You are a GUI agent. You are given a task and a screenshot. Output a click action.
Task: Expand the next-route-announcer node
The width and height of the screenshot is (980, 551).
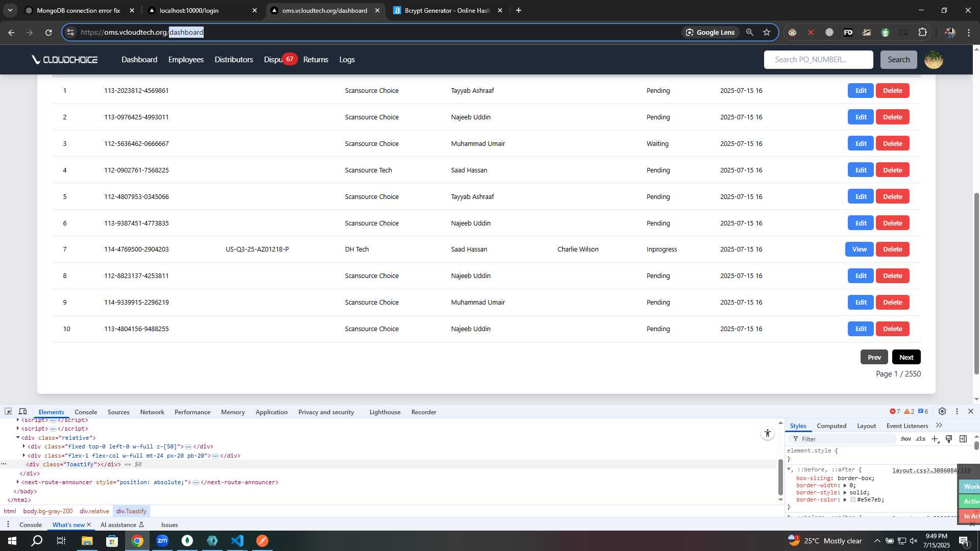tap(18, 482)
